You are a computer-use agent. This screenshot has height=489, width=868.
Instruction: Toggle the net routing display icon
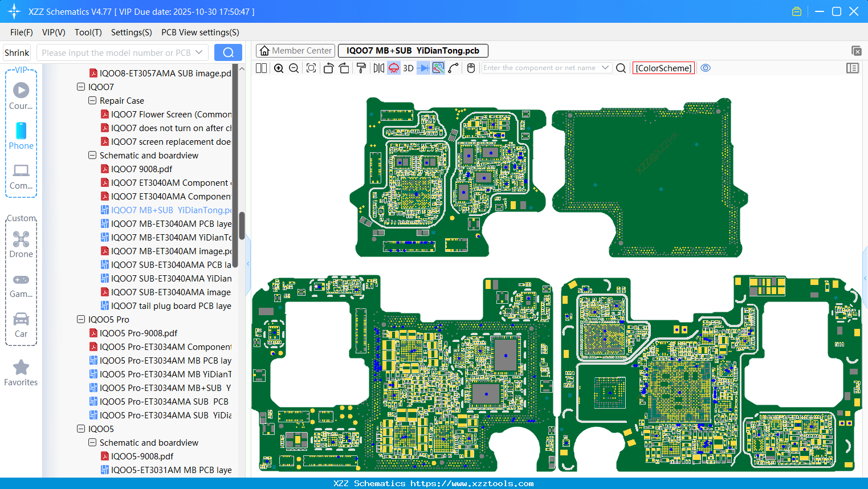pyautogui.click(x=438, y=68)
